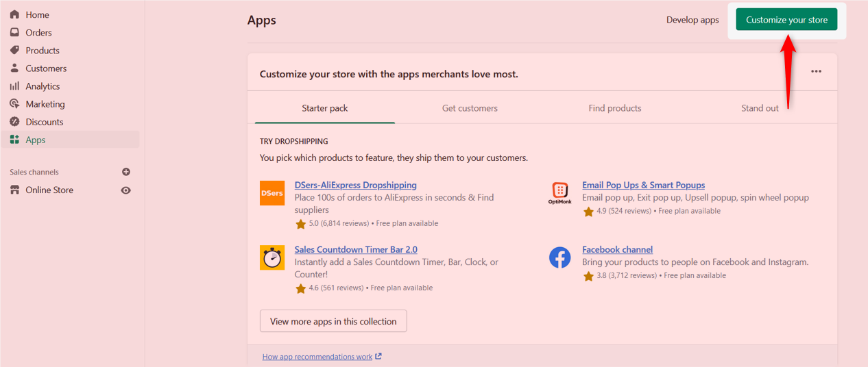The image size is (868, 367).
Task: Click the Orders inbox icon
Action: [14, 32]
